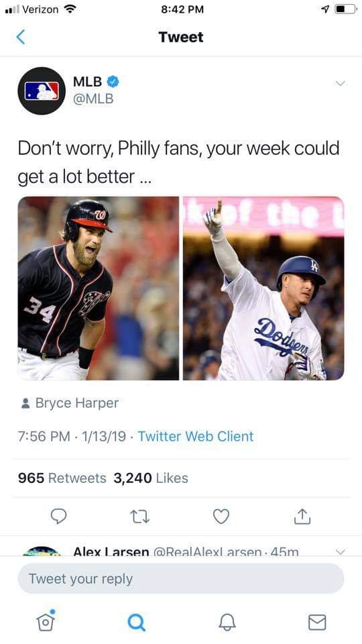Like the tweet with heart icon
Image resolution: width=362 pixels, height=644 pixels.
click(x=221, y=517)
